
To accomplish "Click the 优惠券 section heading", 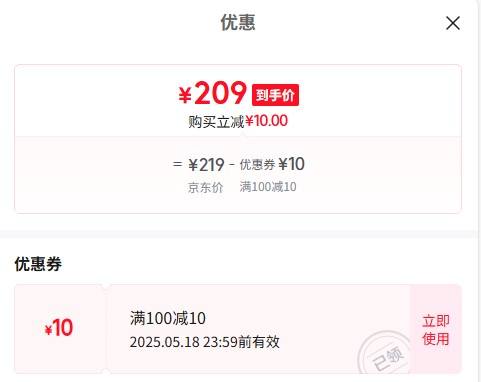I will 38,264.
